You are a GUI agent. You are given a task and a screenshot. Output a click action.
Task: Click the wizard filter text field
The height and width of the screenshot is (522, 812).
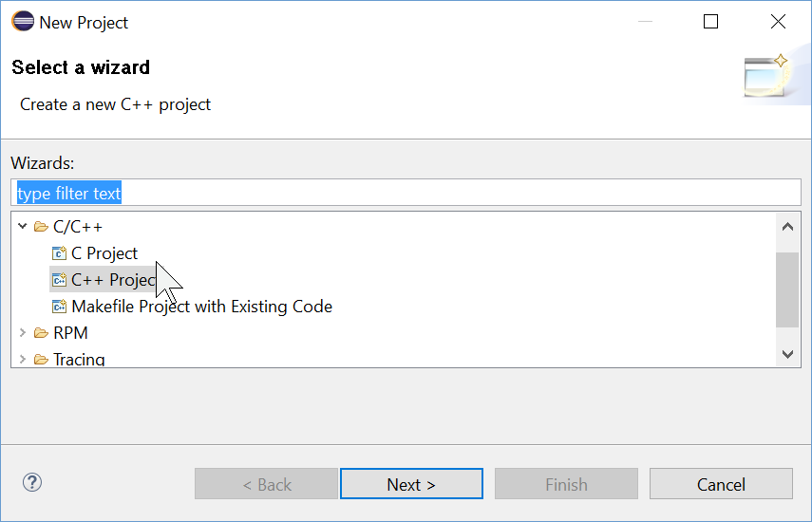[406, 193]
